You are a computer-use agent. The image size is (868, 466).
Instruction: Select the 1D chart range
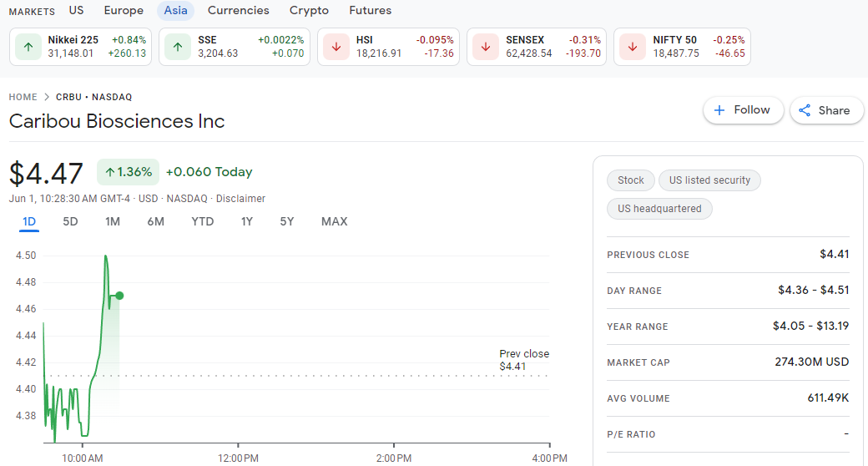[x=29, y=221]
